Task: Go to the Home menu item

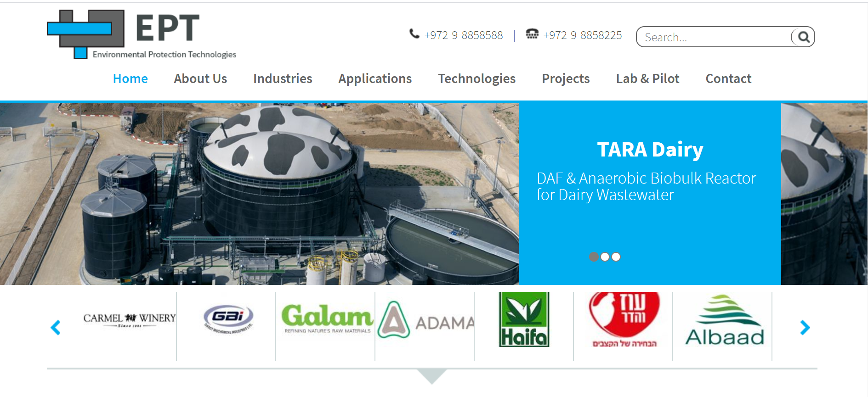Action: (x=130, y=78)
